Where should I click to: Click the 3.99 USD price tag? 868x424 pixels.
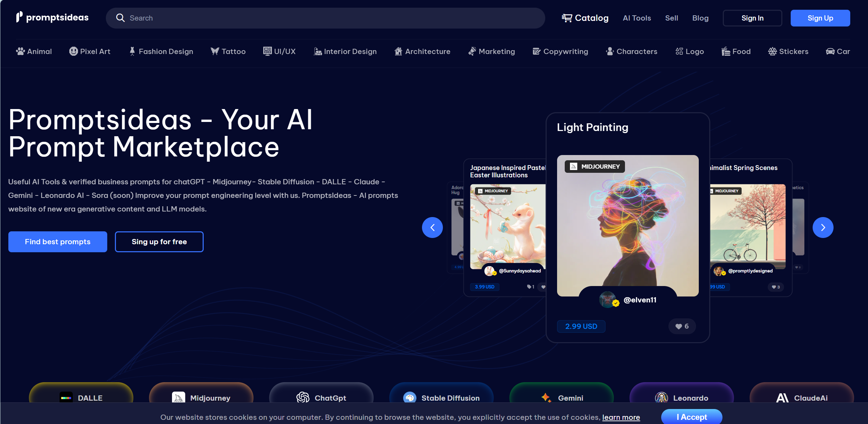point(485,287)
